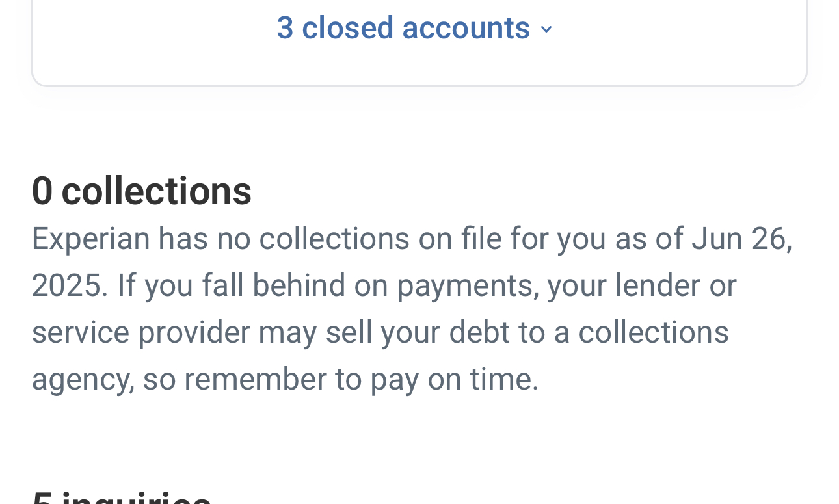Tap the 0 collections heading
839x504 pixels.
(142, 191)
